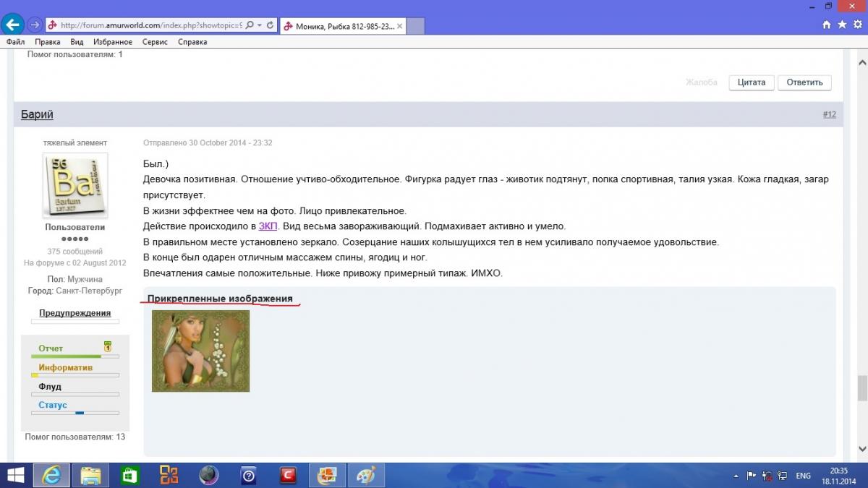Image resolution: width=868 pixels, height=488 pixels.
Task: Open the Избранное menu
Action: point(113,42)
